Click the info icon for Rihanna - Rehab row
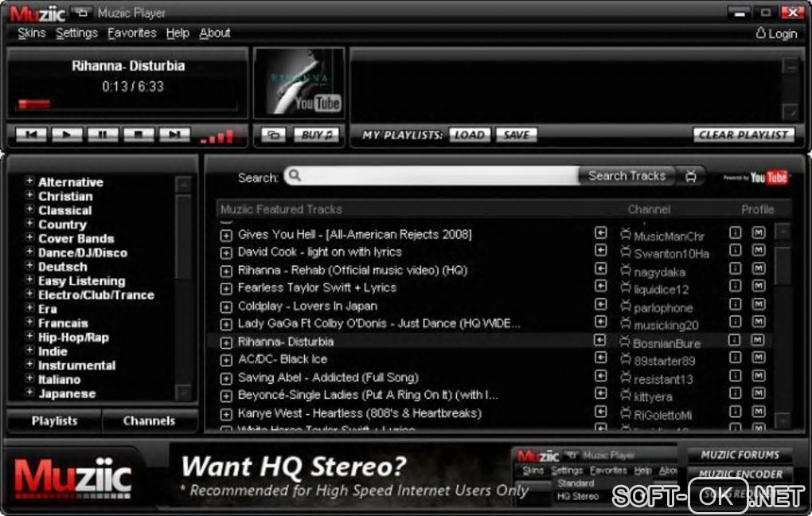 (735, 268)
